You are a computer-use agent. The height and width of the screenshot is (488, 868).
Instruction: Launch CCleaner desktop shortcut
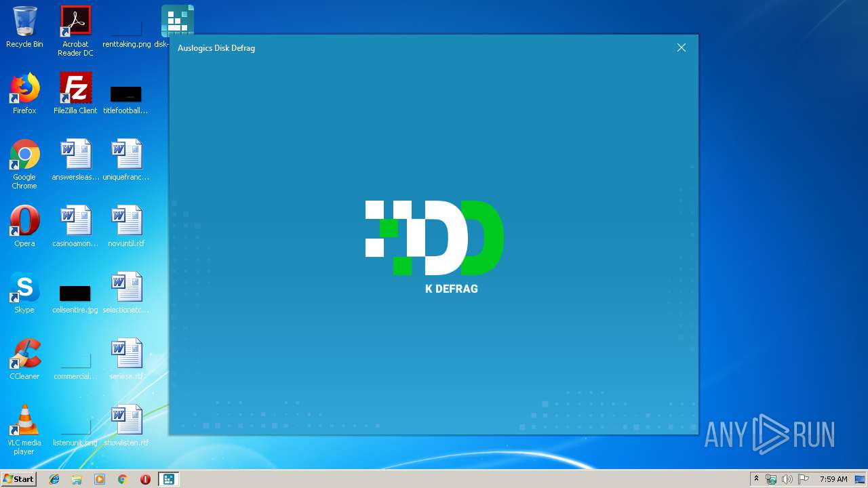pyautogui.click(x=24, y=359)
